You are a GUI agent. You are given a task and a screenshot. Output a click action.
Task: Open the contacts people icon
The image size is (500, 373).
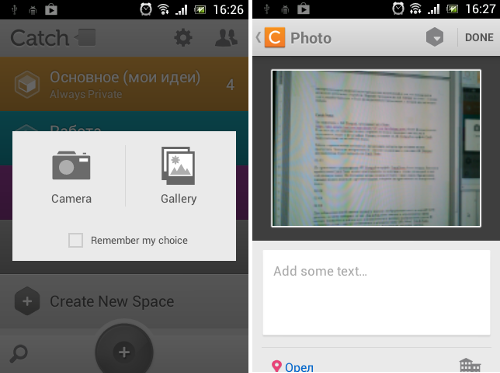pos(226,38)
